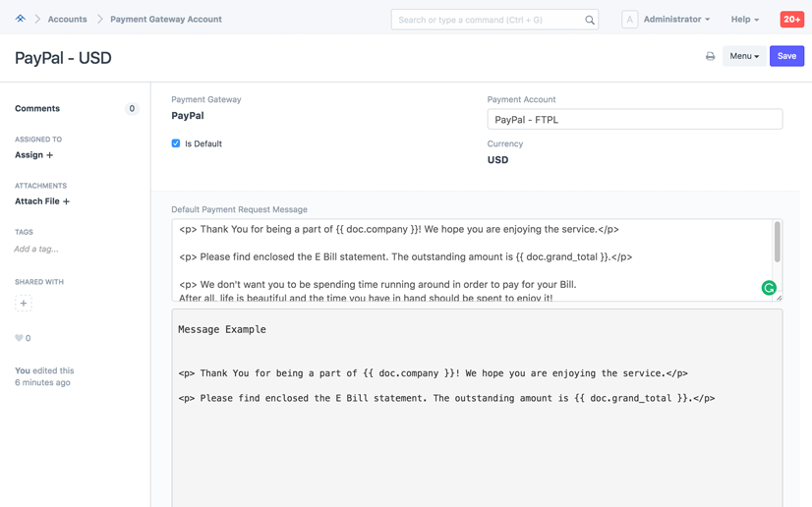812x507 pixels.
Task: Click the search magnifier icon
Action: click(590, 20)
